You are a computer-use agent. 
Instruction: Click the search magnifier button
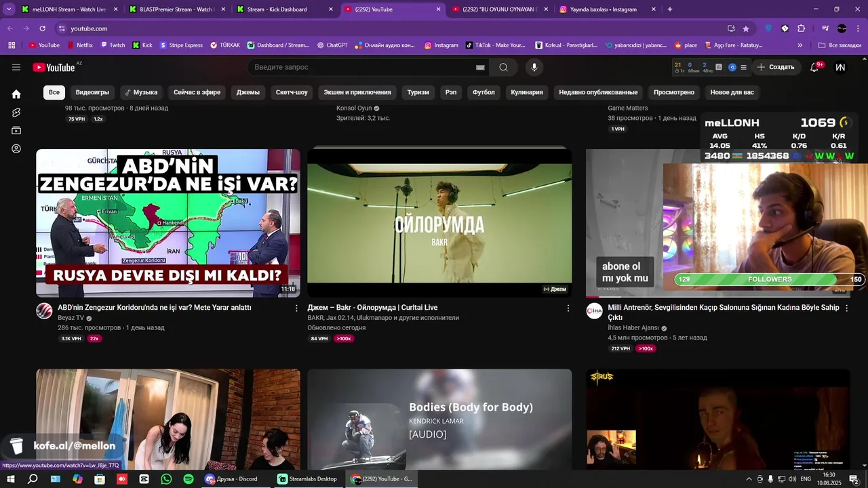(x=503, y=67)
